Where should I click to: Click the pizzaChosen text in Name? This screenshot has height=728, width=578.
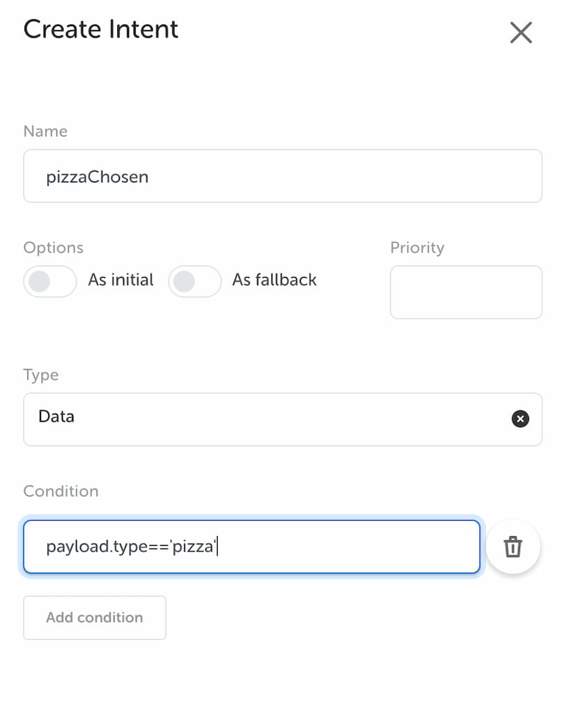click(x=97, y=177)
